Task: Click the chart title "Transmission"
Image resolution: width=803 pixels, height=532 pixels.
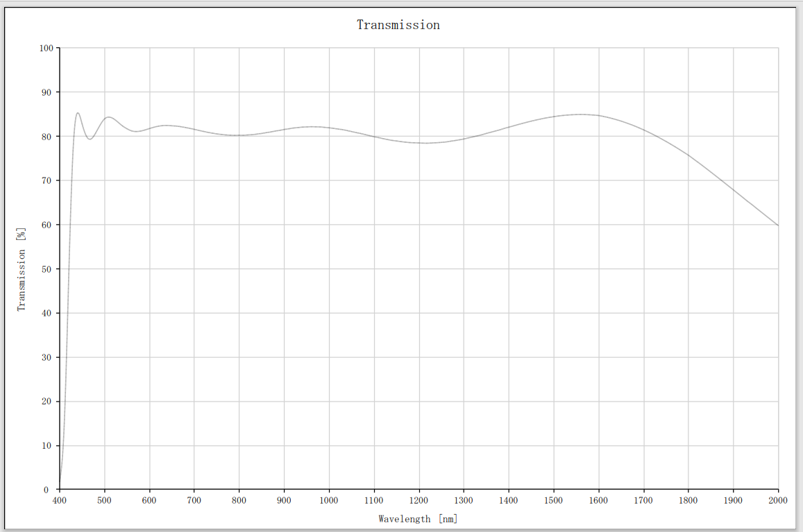Action: click(x=398, y=25)
